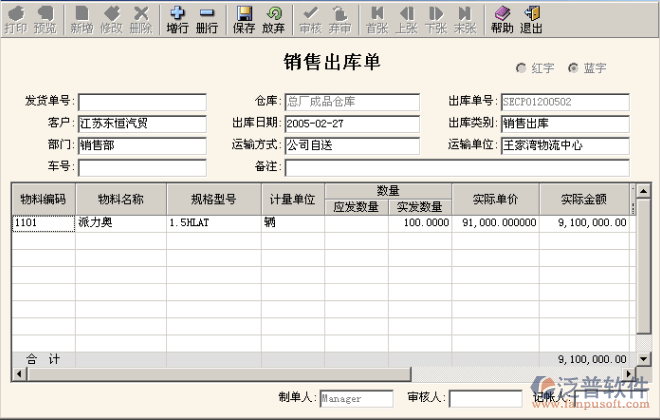
Task: Select the 红字 radio button
Action: coord(521,68)
